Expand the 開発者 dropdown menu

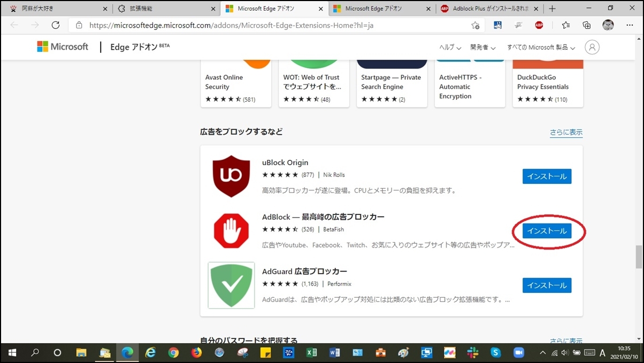pyautogui.click(x=483, y=48)
